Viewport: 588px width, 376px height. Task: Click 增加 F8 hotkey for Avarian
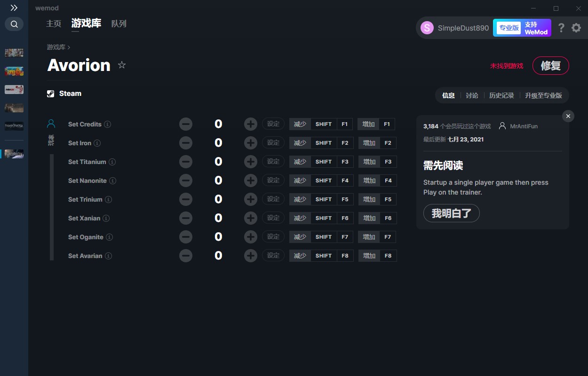pyautogui.click(x=377, y=256)
